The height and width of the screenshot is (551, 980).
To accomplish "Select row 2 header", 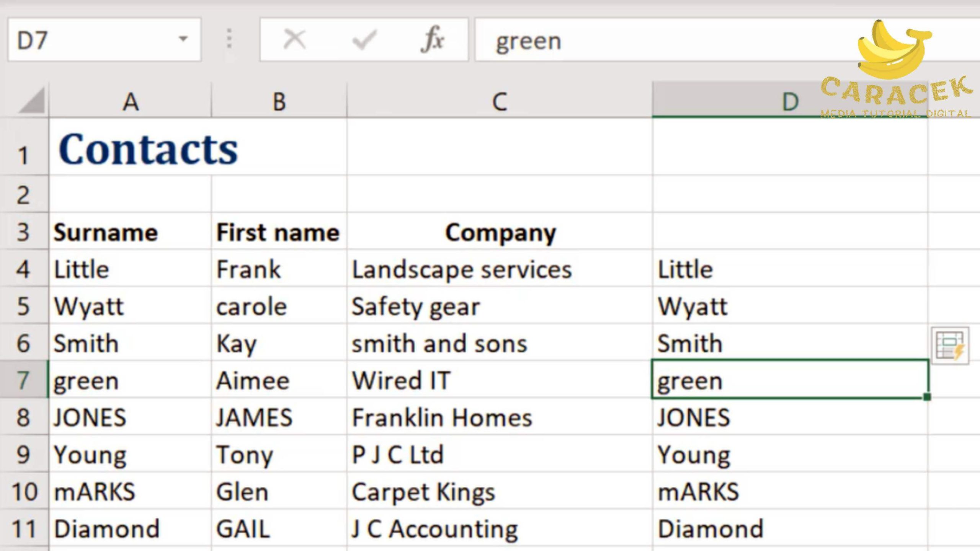I will (x=24, y=194).
